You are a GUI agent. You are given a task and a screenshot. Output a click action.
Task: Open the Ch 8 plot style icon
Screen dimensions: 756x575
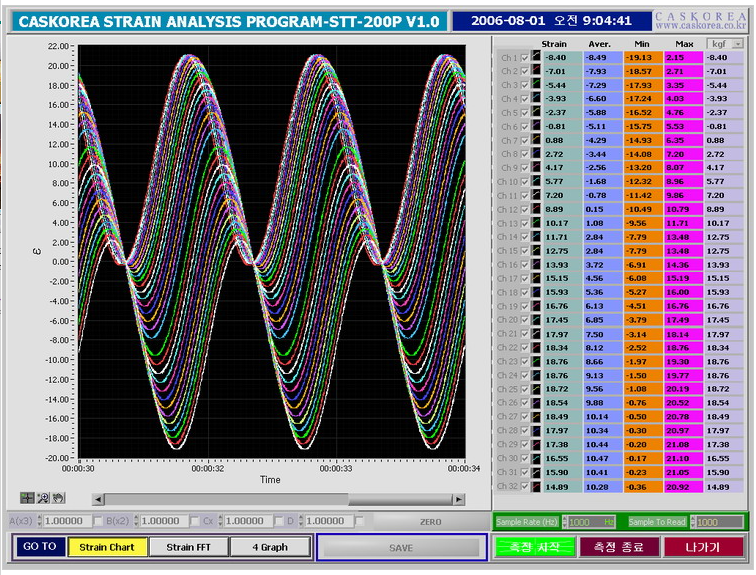(x=536, y=154)
